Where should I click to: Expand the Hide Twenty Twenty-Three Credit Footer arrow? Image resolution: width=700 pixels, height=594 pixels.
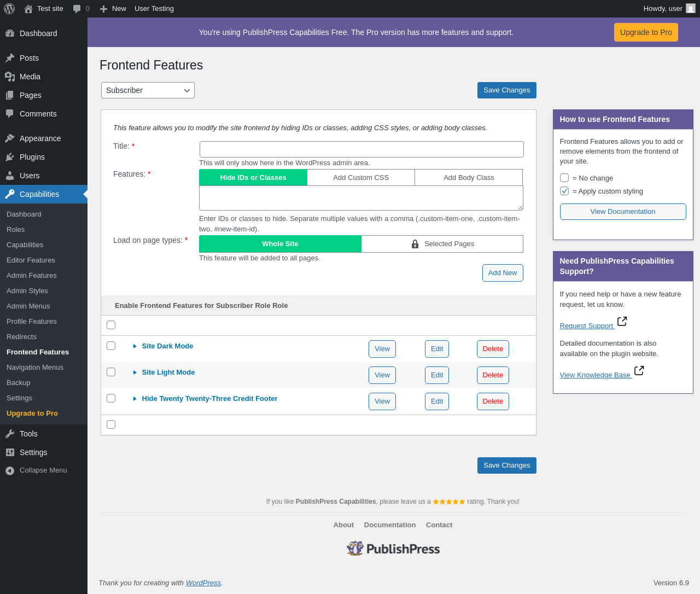point(135,399)
